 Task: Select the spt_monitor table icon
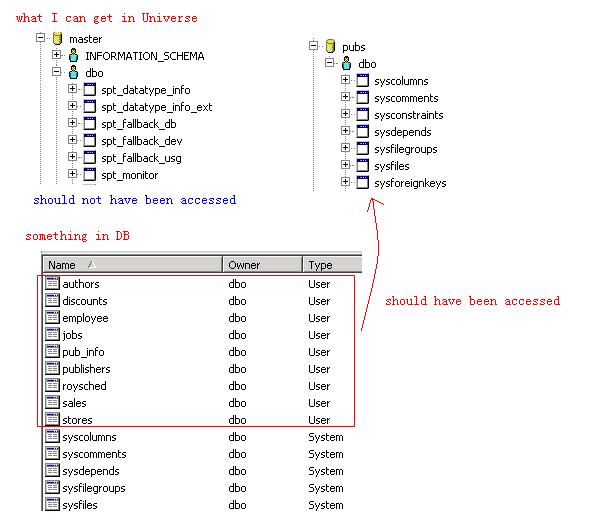pyautogui.click(x=89, y=175)
